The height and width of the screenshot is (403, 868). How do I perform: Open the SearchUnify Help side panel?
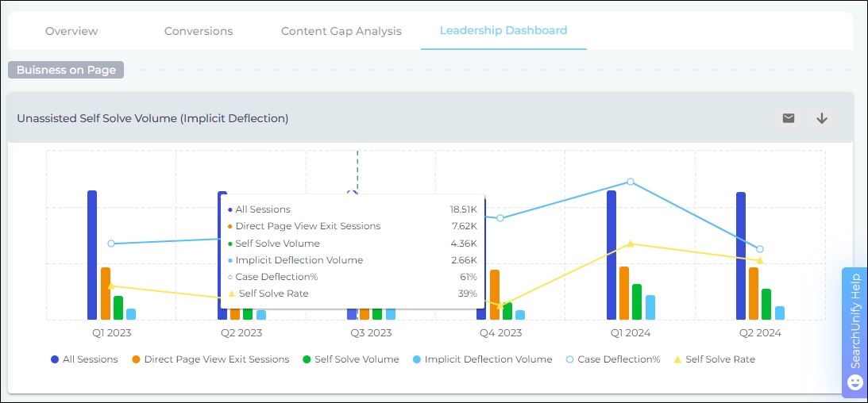(x=855, y=321)
